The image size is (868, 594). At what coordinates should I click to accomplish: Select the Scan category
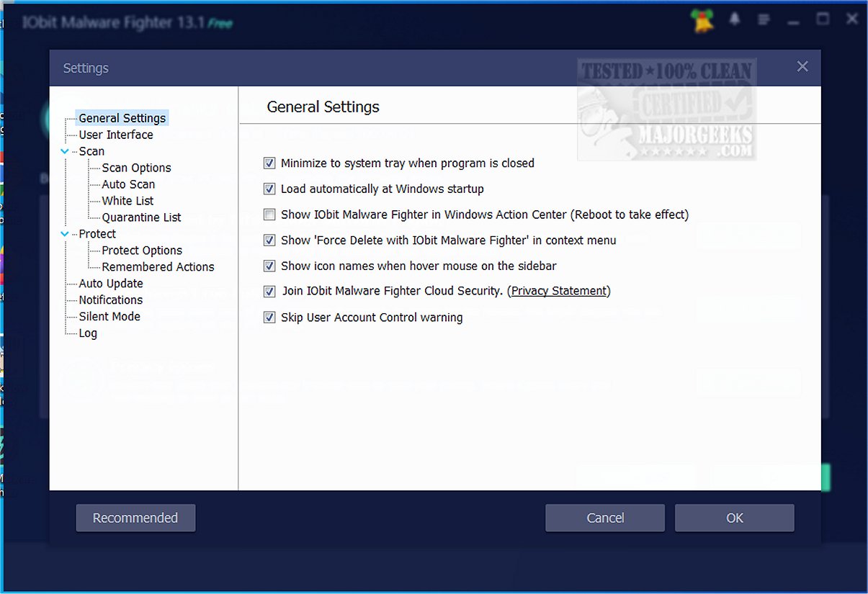91,151
